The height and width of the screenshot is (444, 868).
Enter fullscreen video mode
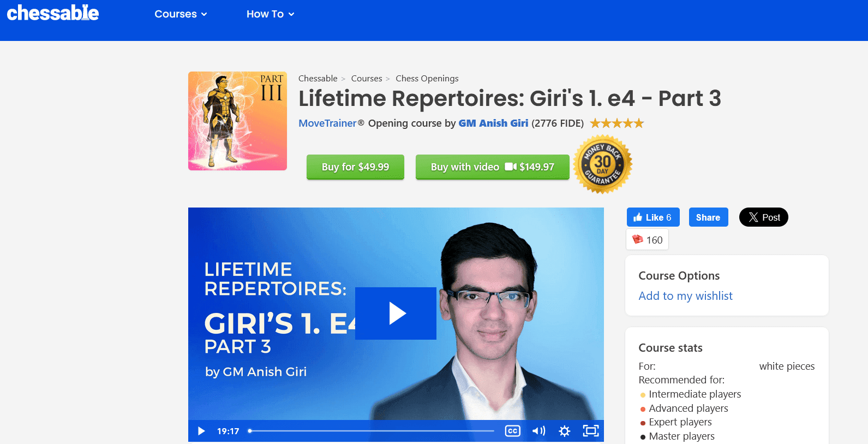click(x=590, y=431)
